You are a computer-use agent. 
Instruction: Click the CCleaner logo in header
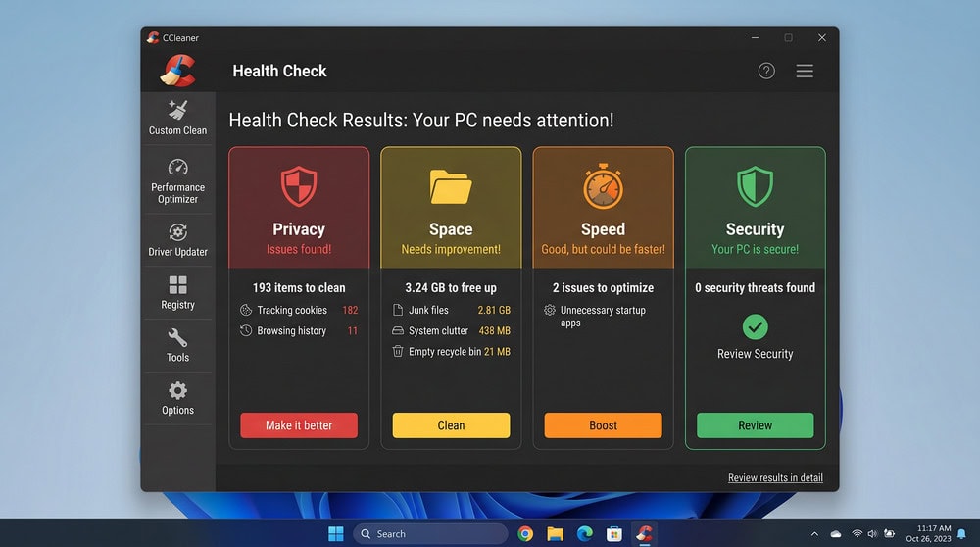pyautogui.click(x=177, y=71)
